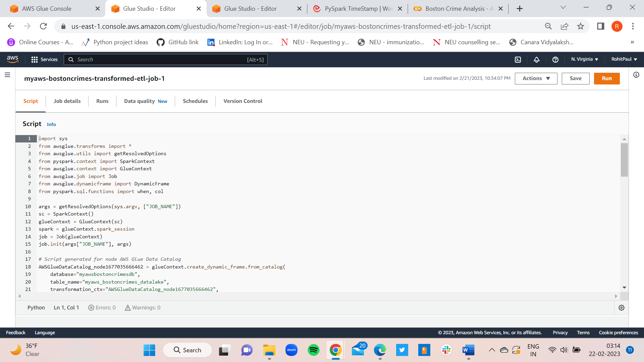Screen dimensions: 644x362
Task: Open the notifications bell
Action: click(x=536, y=60)
